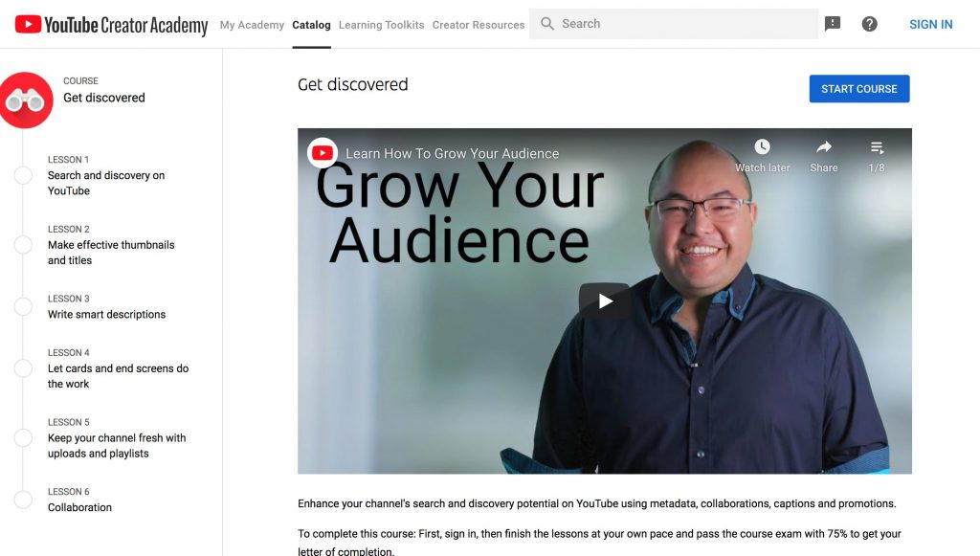The width and height of the screenshot is (980, 556).
Task: Open Lesson 6 Collaboration
Action: (x=80, y=500)
